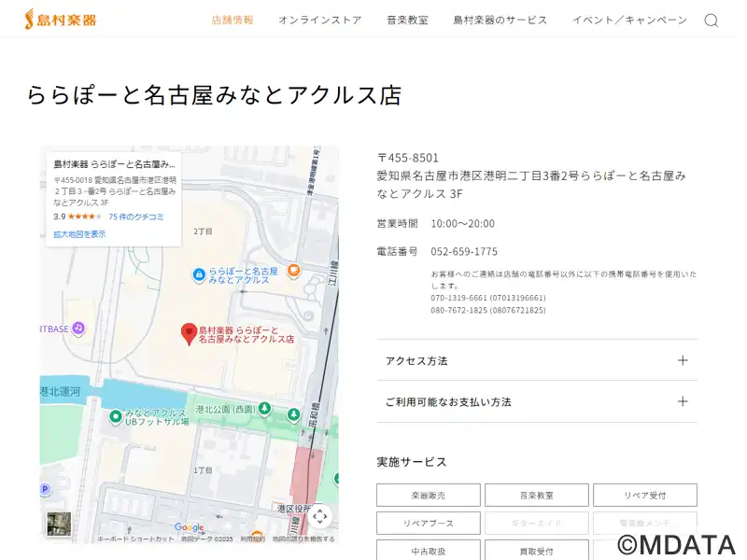Open 店舗情報 menu item
Screen dimensions: 747x560
tap(233, 20)
